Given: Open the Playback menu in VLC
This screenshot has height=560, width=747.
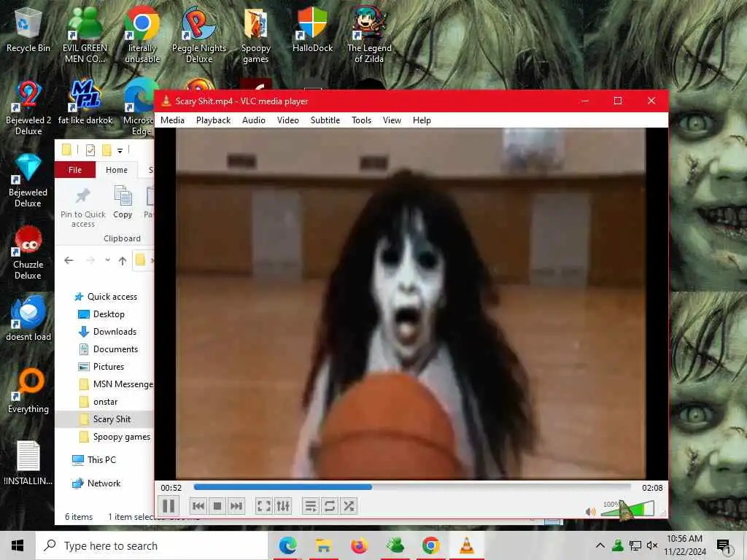Looking at the screenshot, I should pos(214,120).
